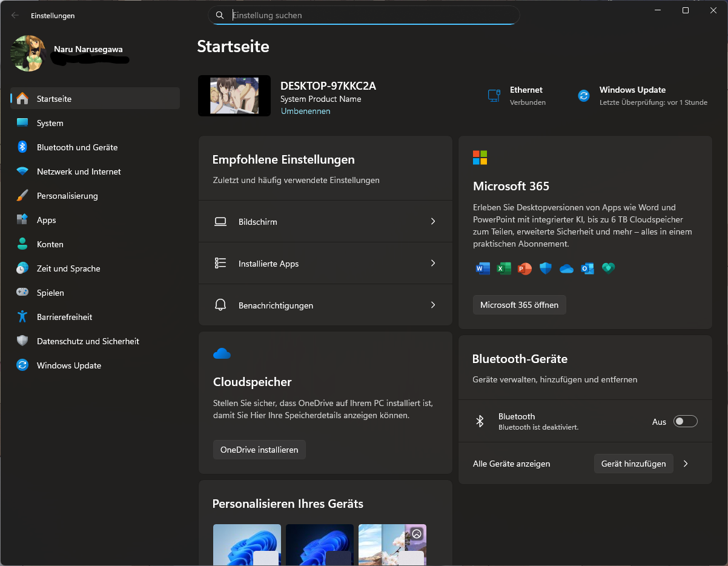Click the Ethernet network icon
Viewport: 728px width, 566px height.
pyautogui.click(x=494, y=95)
